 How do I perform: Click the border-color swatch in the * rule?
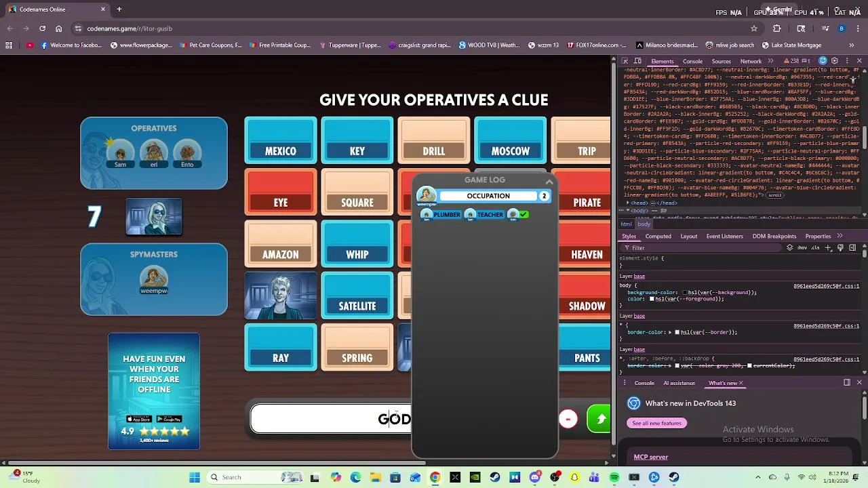pyautogui.click(x=676, y=332)
